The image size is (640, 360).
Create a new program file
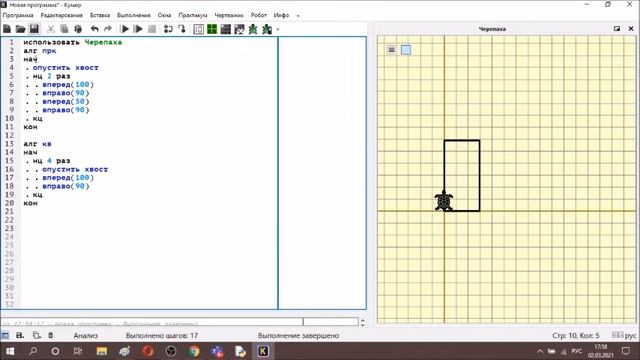(x=7, y=29)
